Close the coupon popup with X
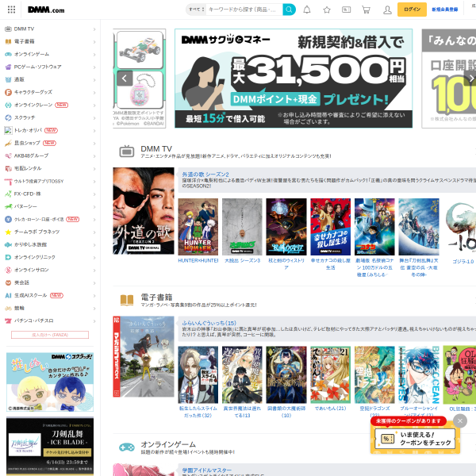 pos(460,420)
